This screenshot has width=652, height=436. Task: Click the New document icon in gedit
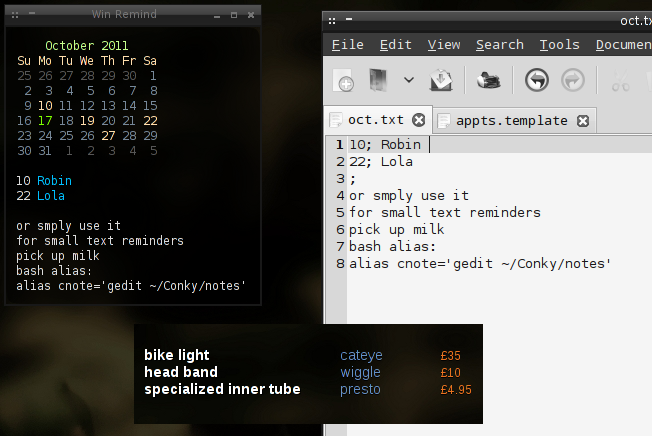(x=343, y=80)
